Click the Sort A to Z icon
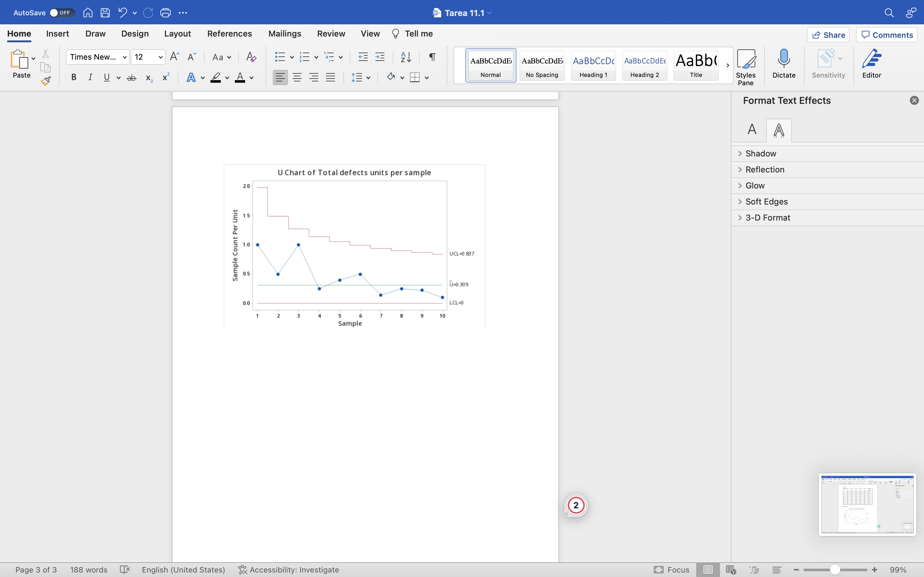 pos(406,57)
